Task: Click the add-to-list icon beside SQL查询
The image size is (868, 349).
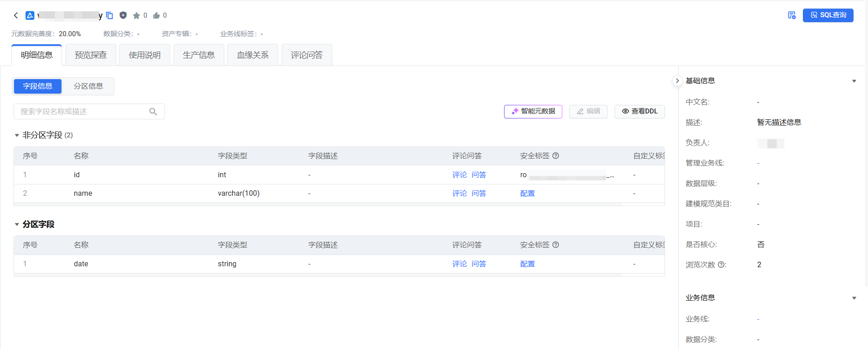Action: point(792,15)
